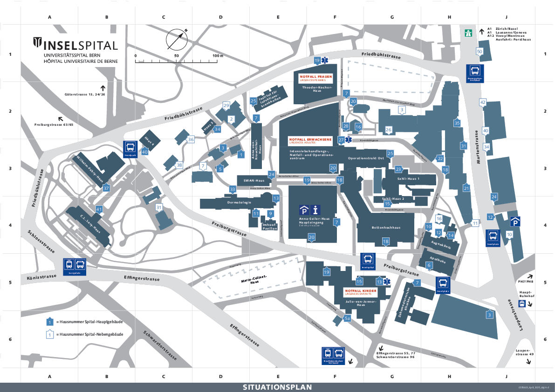This screenshot has width=555, height=392.
Task: Click the Sahli-Haus 1 label
Action: tap(408, 179)
